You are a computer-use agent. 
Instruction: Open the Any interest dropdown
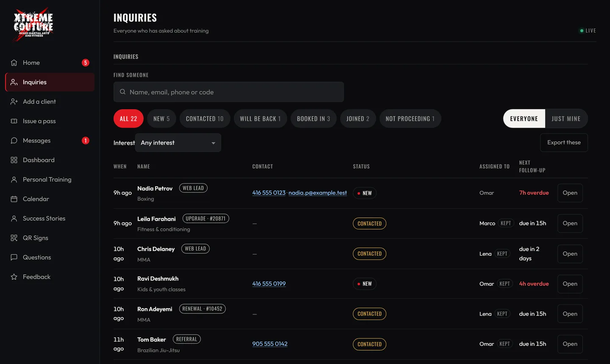coord(178,143)
